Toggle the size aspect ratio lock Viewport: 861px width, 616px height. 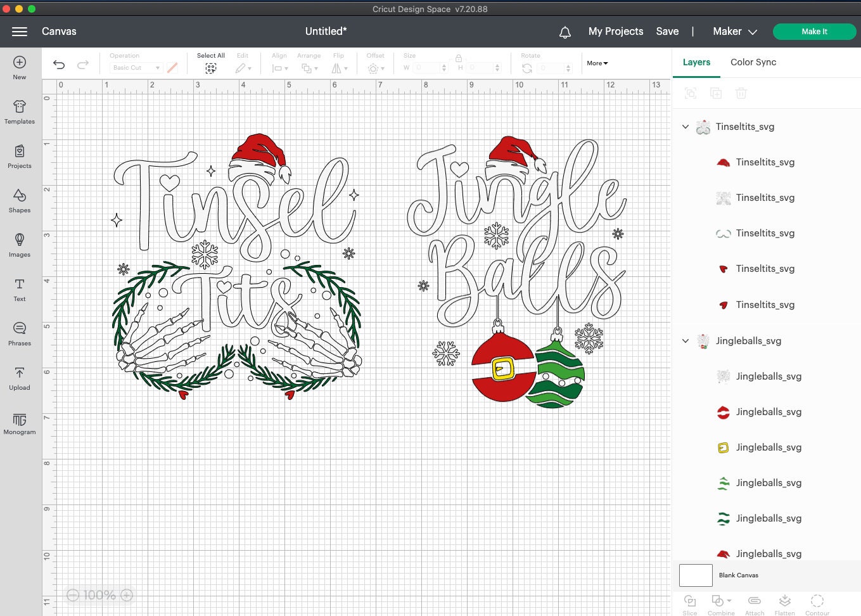pyautogui.click(x=459, y=58)
